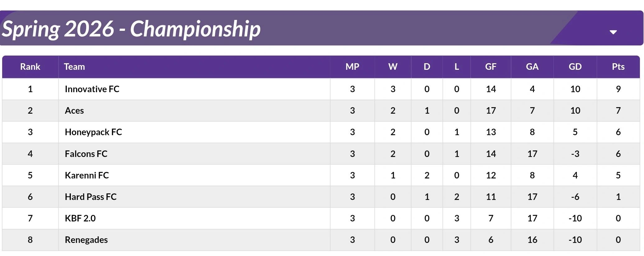Select the Hard Pass FC team name
Image resolution: width=644 pixels, height=256 pixels.
90,197
